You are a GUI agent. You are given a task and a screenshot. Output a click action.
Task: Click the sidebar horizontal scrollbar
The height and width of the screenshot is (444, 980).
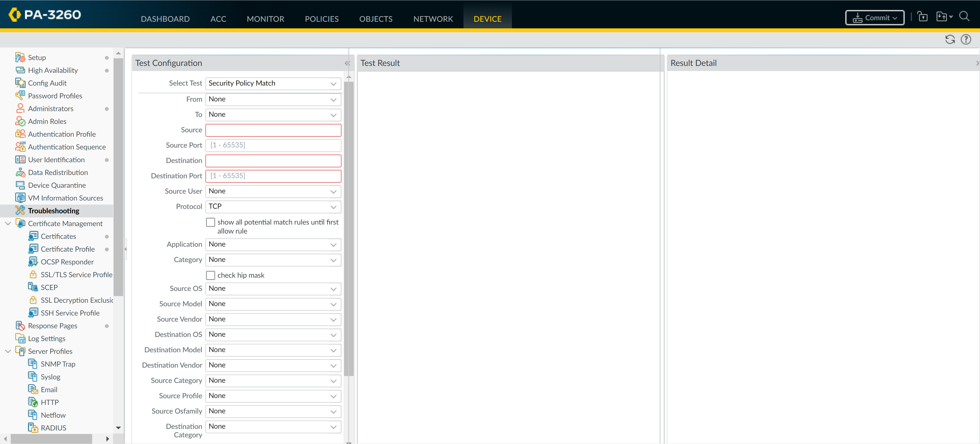[51, 439]
